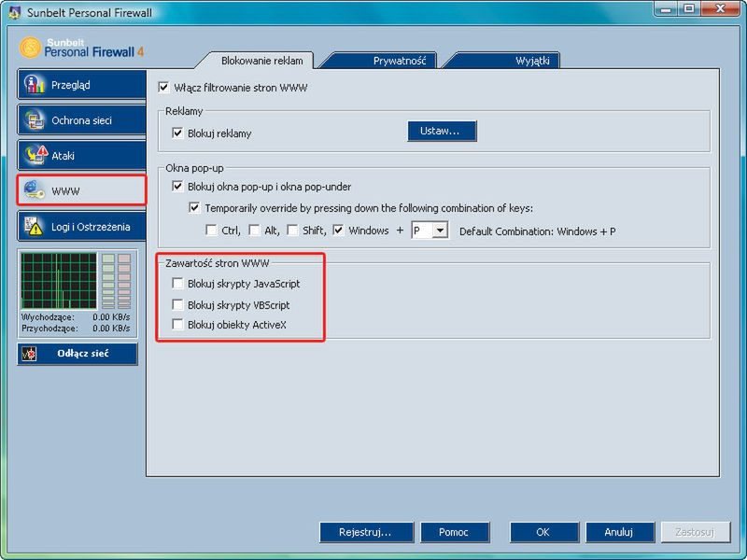
Task: Click the Odłącz sieć button label
Action: click(x=83, y=354)
